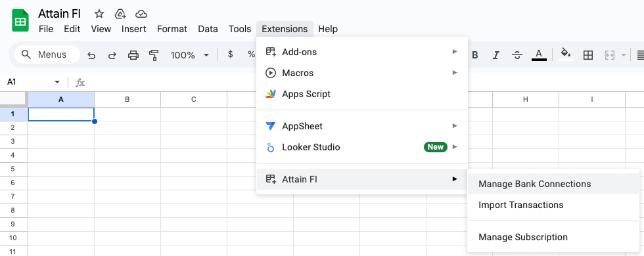644x256 pixels.
Task: Select column B header
Action: 127,99
